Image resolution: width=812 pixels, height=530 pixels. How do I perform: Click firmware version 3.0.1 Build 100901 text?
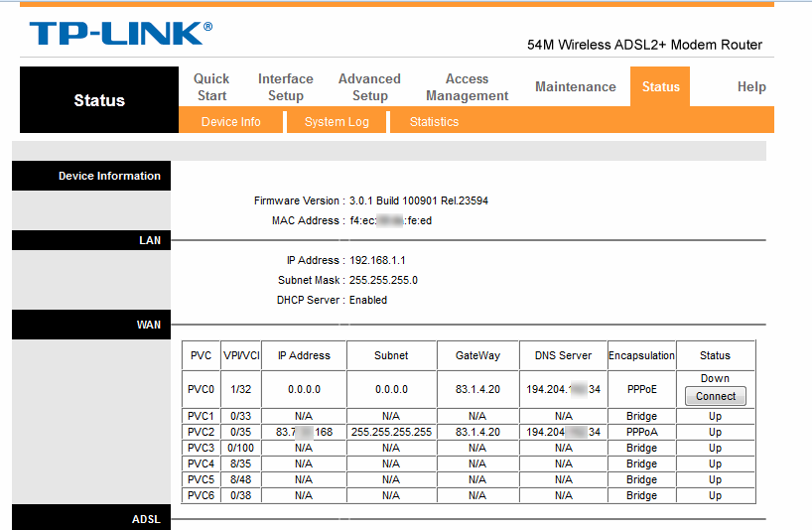coord(419,200)
